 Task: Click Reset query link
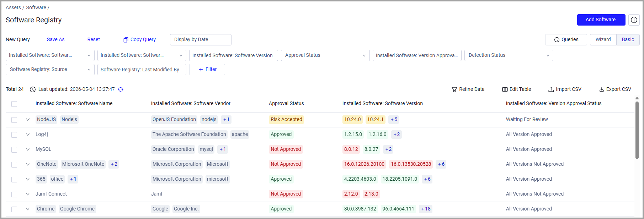[x=94, y=40]
